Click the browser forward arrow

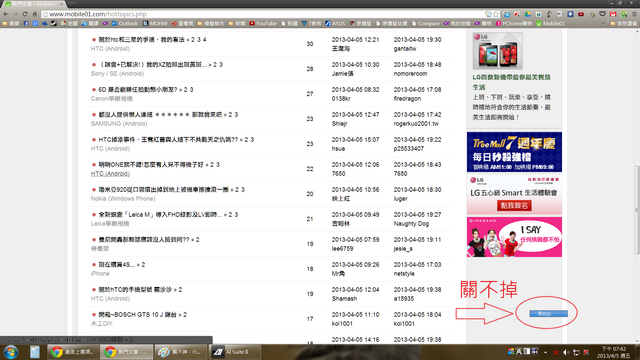15,14
